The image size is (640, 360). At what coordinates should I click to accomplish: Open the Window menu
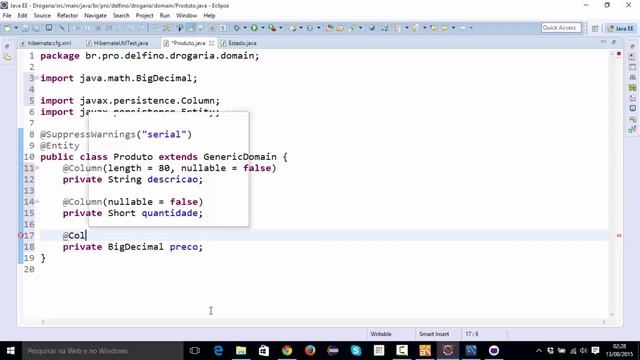click(x=186, y=16)
